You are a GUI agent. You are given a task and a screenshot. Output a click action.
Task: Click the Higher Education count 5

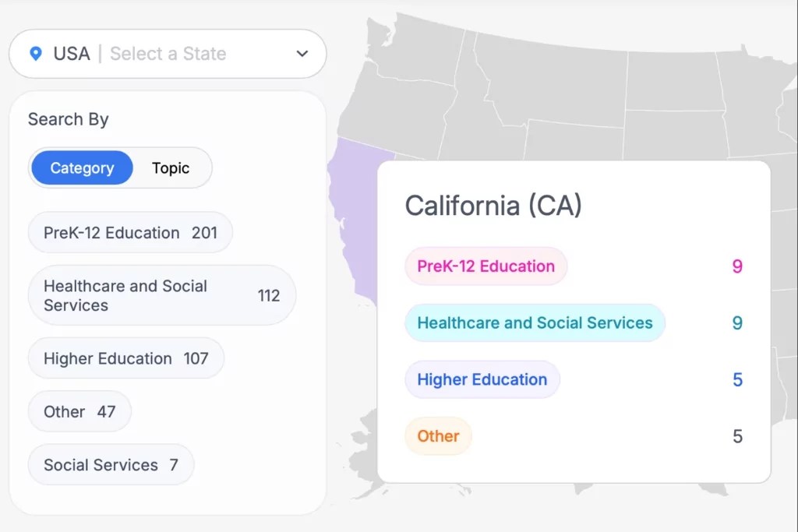tap(737, 380)
